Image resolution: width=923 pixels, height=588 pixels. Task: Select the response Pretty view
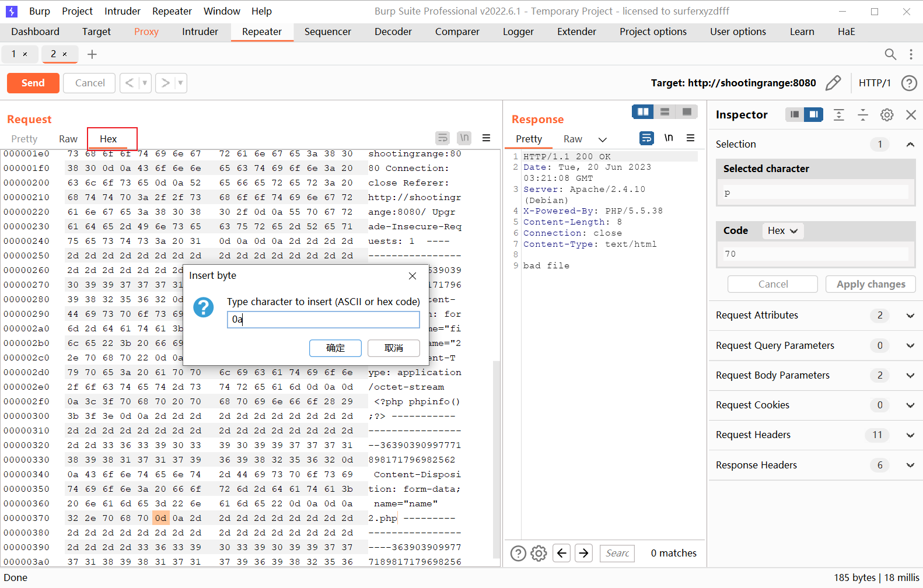[529, 139]
